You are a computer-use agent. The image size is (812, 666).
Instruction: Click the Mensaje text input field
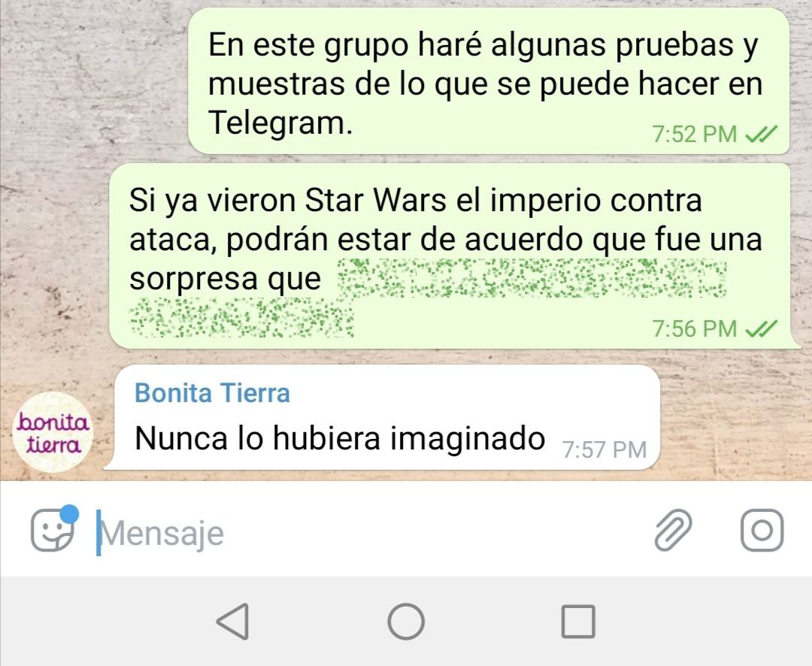368,532
